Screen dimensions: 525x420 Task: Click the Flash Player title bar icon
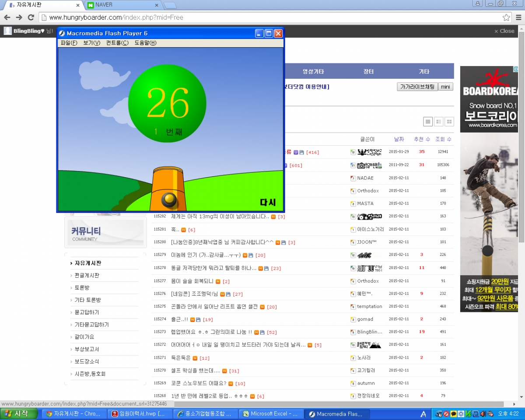[x=62, y=33]
